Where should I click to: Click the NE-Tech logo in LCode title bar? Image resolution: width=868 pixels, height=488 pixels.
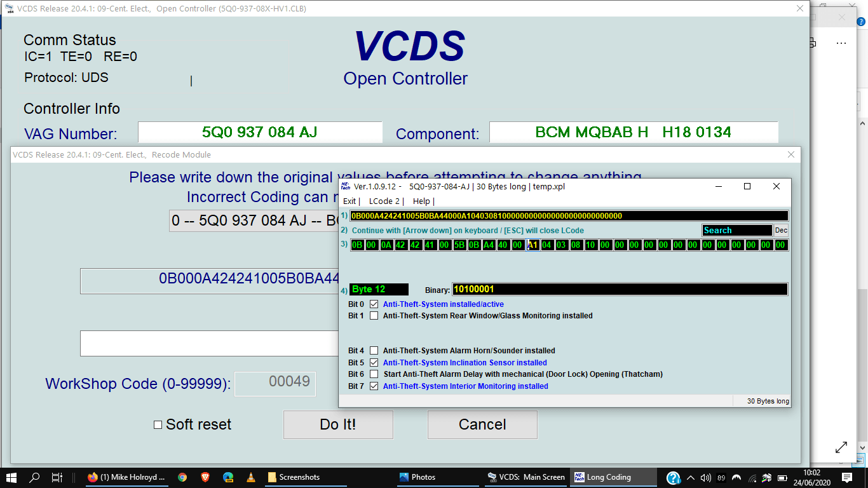346,186
